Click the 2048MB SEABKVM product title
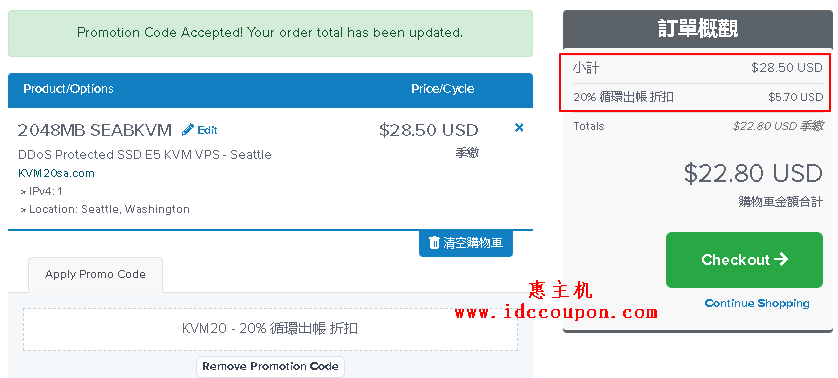 pos(95,130)
